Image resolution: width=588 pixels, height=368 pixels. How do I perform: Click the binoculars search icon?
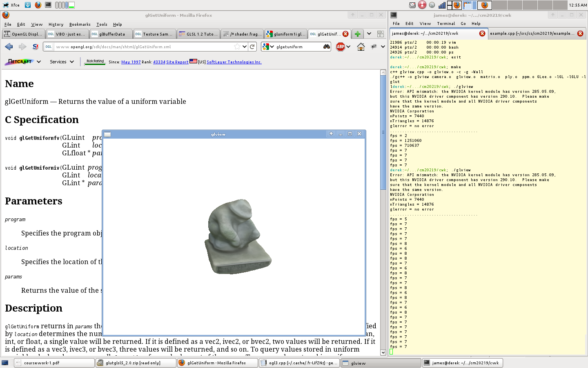click(x=326, y=47)
